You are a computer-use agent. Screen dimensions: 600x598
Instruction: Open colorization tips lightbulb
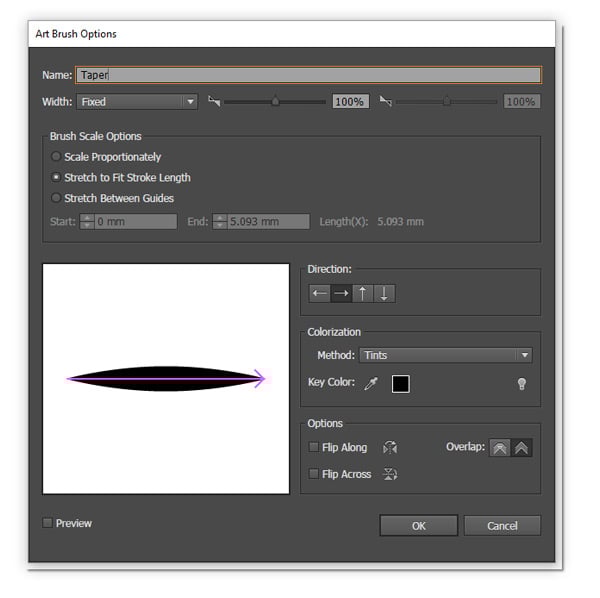point(522,383)
